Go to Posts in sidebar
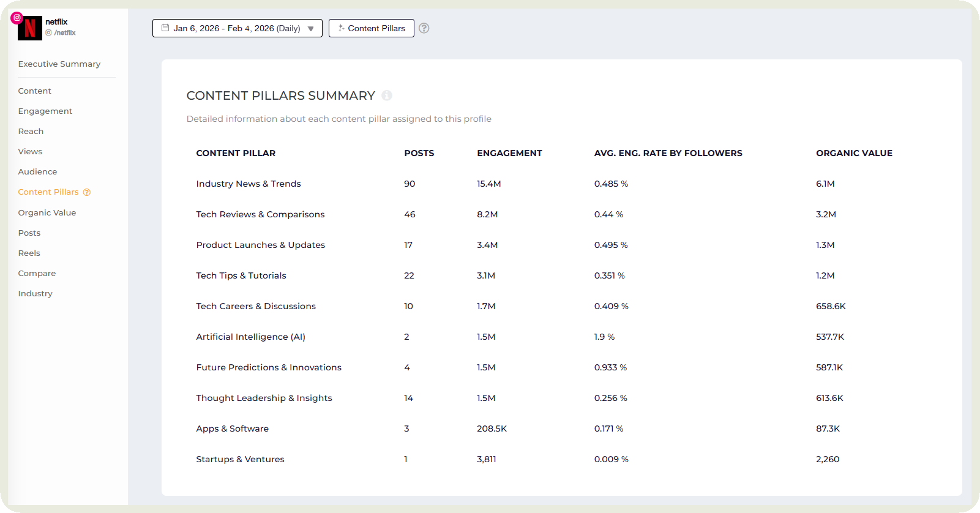 click(29, 233)
